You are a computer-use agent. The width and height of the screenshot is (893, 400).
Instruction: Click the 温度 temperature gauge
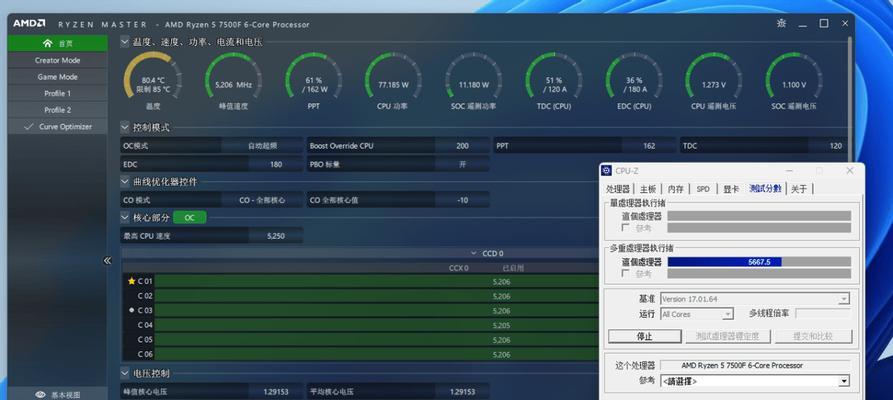(153, 79)
